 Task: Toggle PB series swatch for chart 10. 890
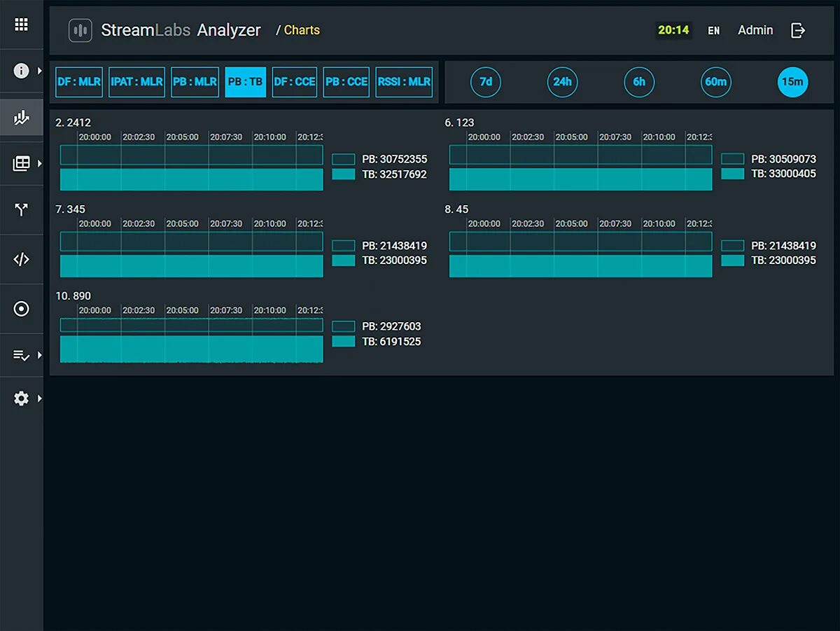(x=343, y=326)
